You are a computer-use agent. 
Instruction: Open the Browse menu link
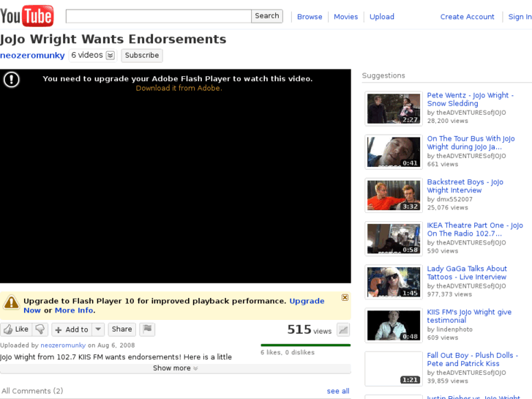[x=310, y=17]
